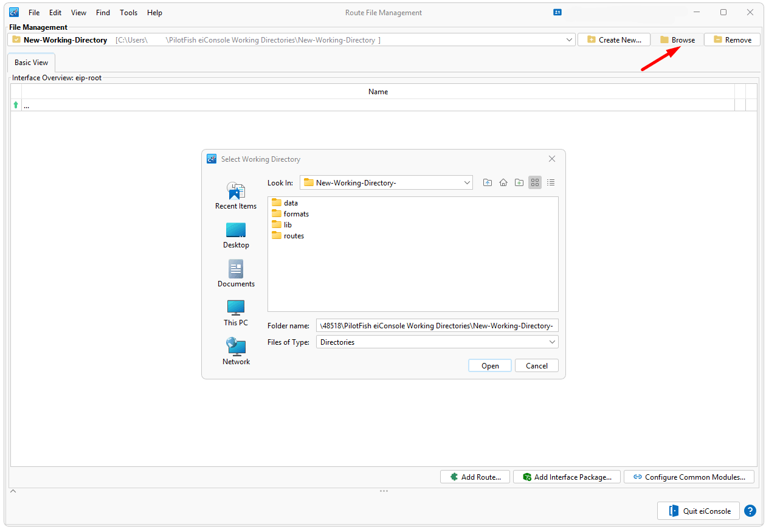
Task: Open the Help menu
Action: [x=154, y=12]
